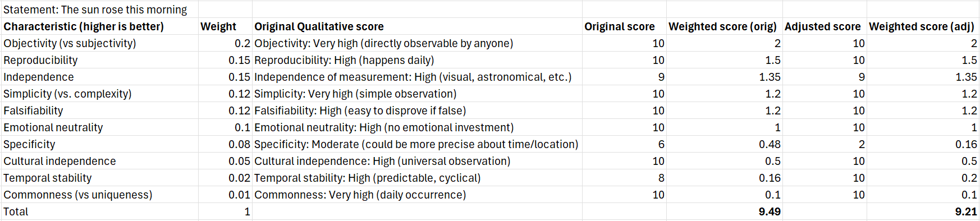Click the Emotional neutrality weight 0.1 cell
This screenshot has width=980, height=221.
coord(225,127)
